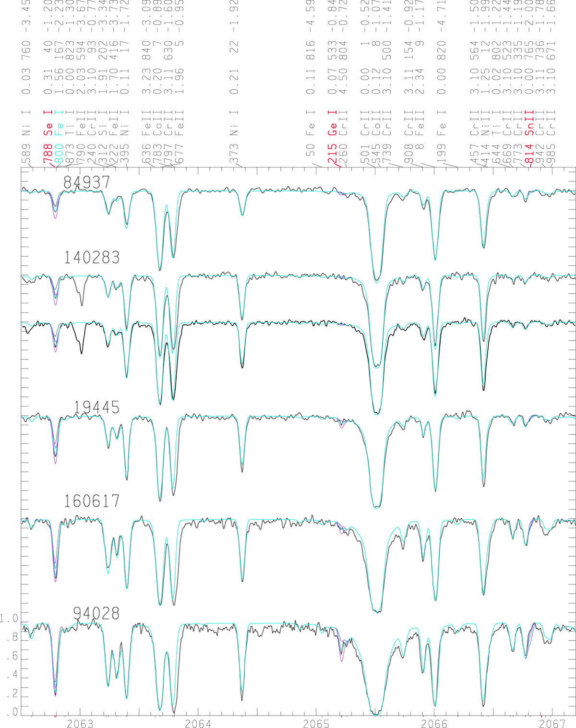Select the 84937 spectrum label

point(87,182)
